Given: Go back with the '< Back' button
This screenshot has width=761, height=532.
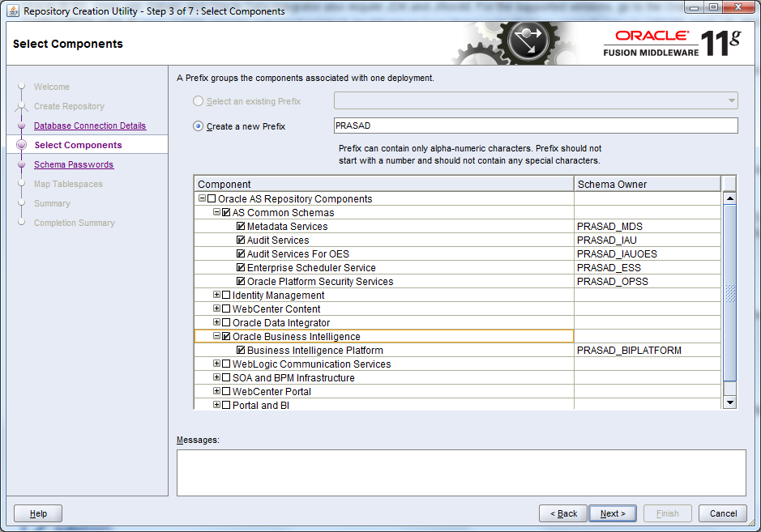Looking at the screenshot, I should (x=563, y=513).
